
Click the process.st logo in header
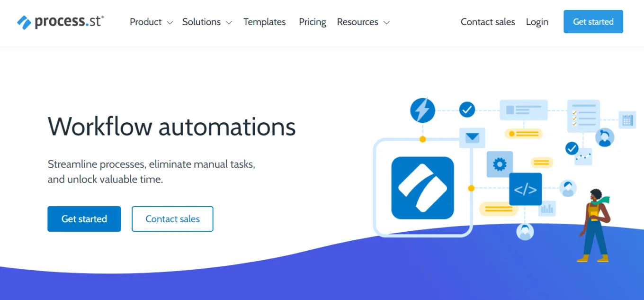(60, 22)
